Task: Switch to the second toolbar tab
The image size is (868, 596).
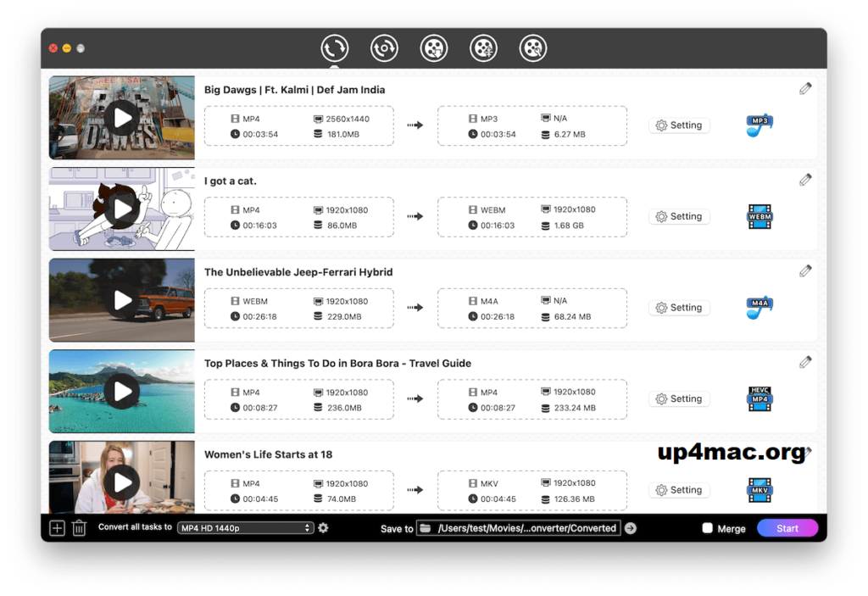Action: (384, 48)
